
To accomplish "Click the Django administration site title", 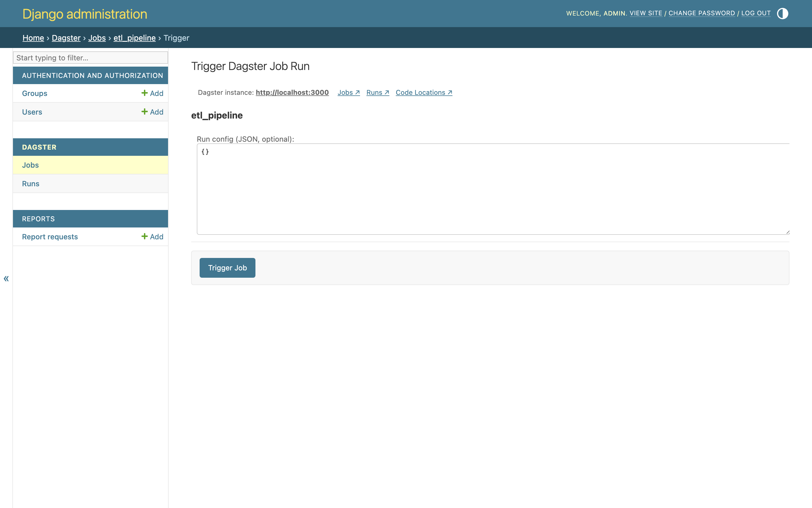I will coord(85,14).
